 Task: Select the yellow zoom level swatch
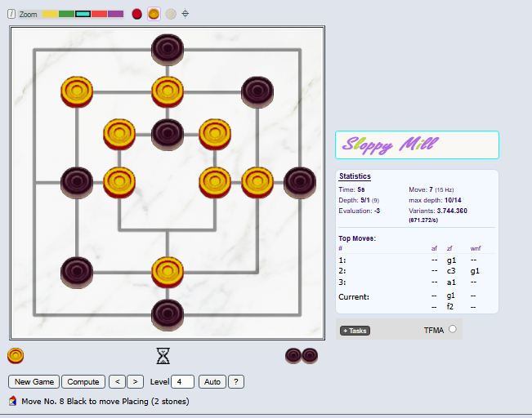click(50, 14)
